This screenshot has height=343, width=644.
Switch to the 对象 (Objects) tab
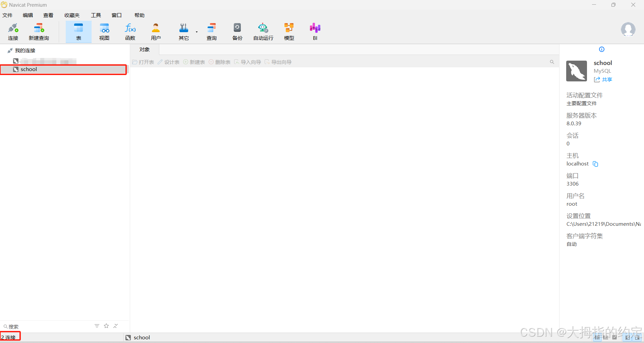coord(145,50)
